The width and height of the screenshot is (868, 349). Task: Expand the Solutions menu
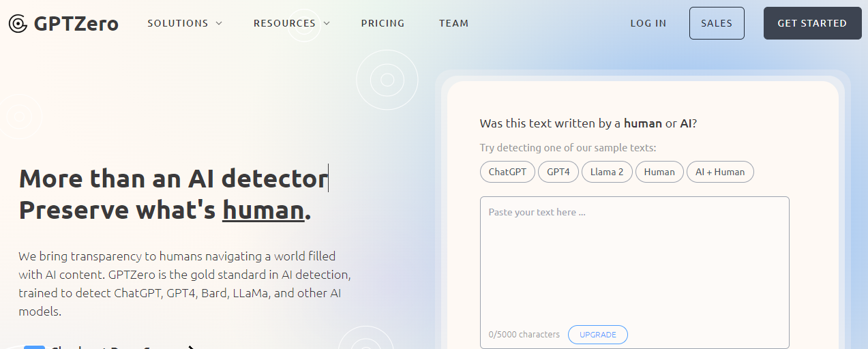click(185, 23)
